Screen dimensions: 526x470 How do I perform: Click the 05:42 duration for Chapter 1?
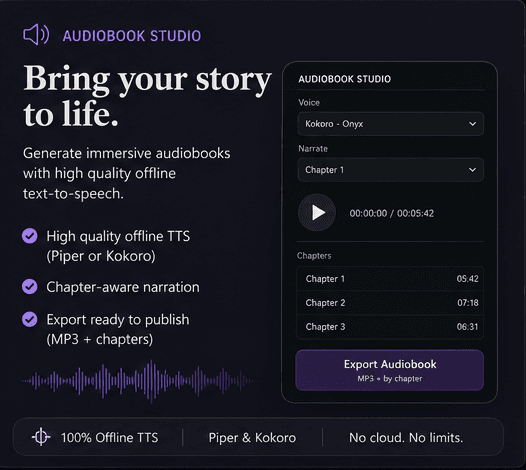tap(467, 279)
